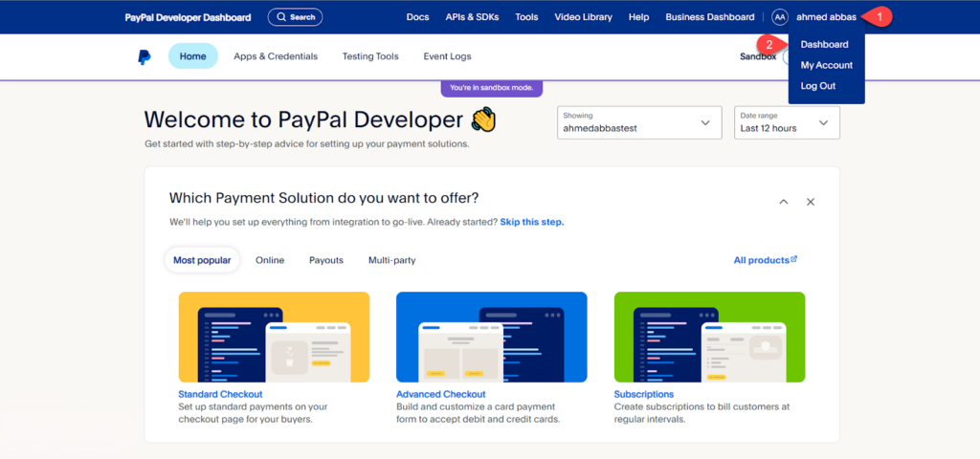Image resolution: width=980 pixels, height=459 pixels.
Task: Select the Most popular filter
Action: click(x=202, y=260)
